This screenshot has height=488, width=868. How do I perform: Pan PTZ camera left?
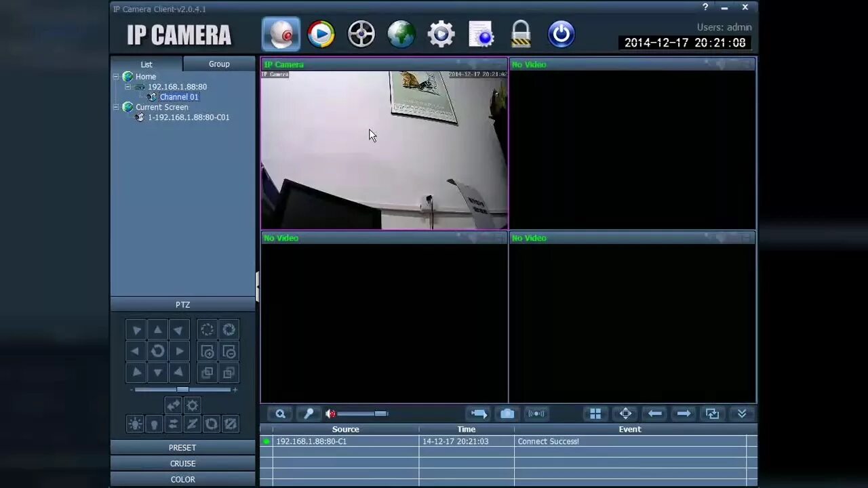[136, 351]
